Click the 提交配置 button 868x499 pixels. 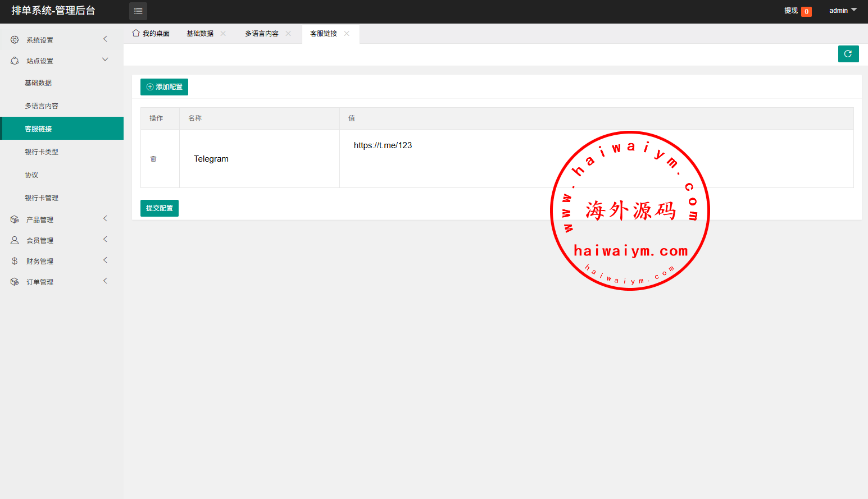[x=160, y=208]
